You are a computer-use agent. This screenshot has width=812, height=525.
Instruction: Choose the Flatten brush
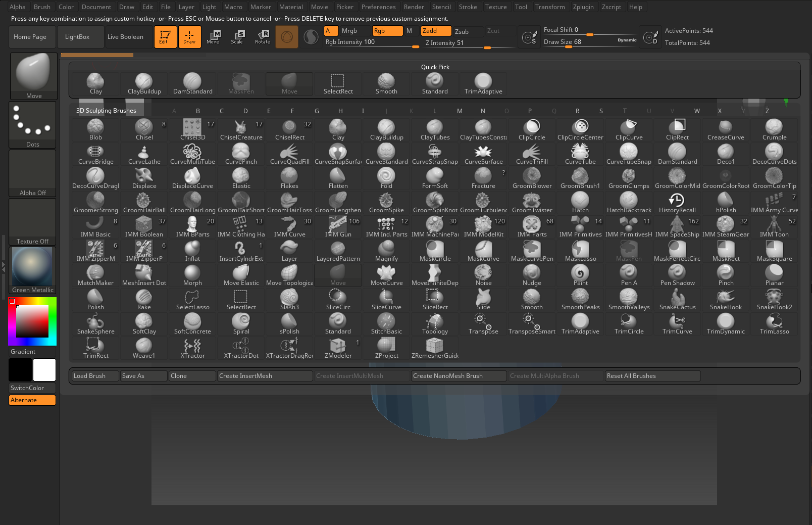338,178
